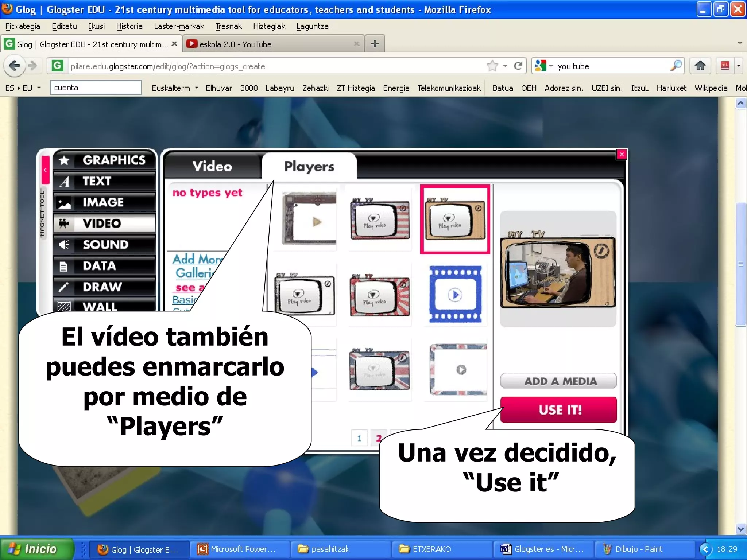
Task: Choose the British flag frame player
Action: pos(458,370)
